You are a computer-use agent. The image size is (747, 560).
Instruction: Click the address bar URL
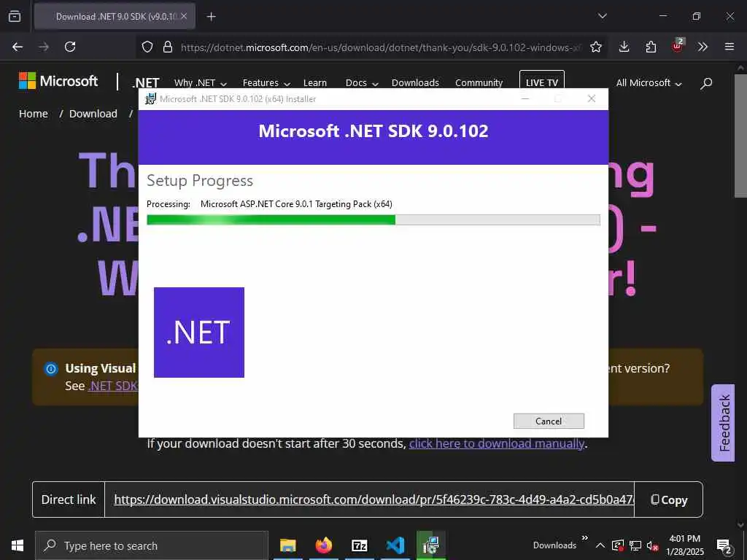coord(380,47)
